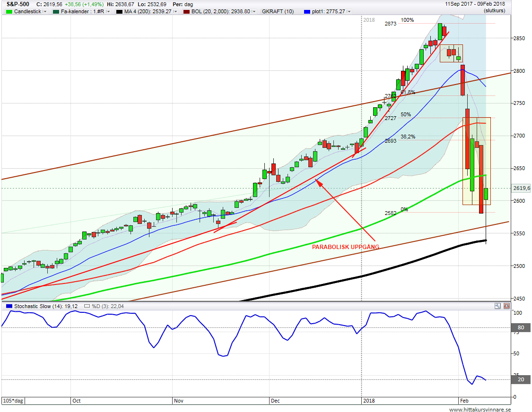532x412 pixels.
Task: Click the green Candlestick color swatch
Action: (9, 11)
